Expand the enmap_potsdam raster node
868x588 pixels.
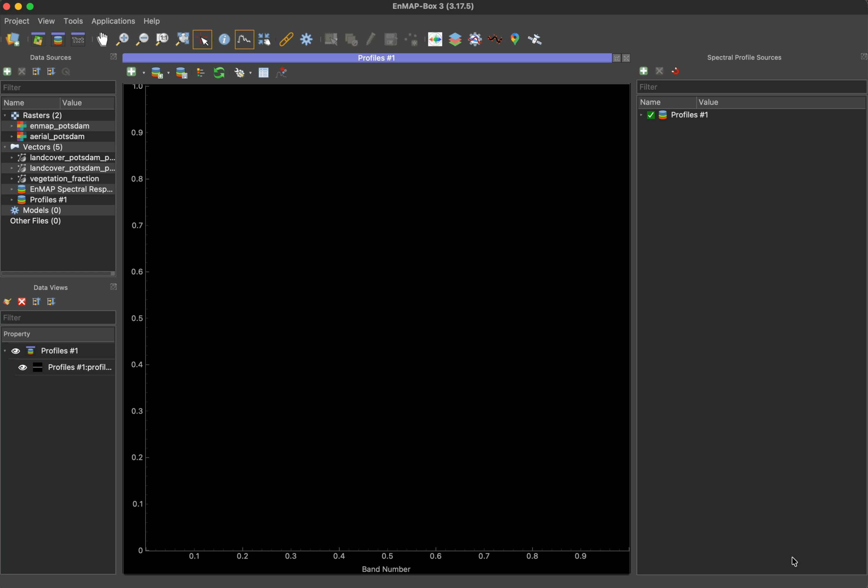click(12, 126)
